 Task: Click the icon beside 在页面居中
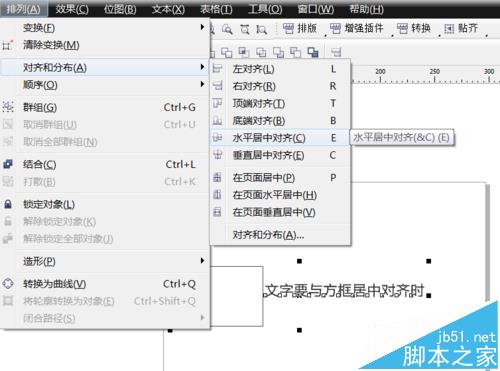coord(217,177)
